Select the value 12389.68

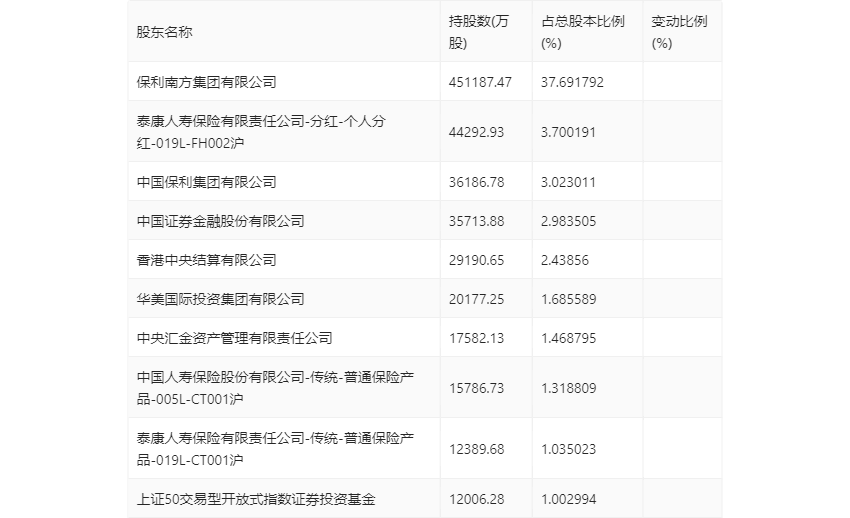476,449
